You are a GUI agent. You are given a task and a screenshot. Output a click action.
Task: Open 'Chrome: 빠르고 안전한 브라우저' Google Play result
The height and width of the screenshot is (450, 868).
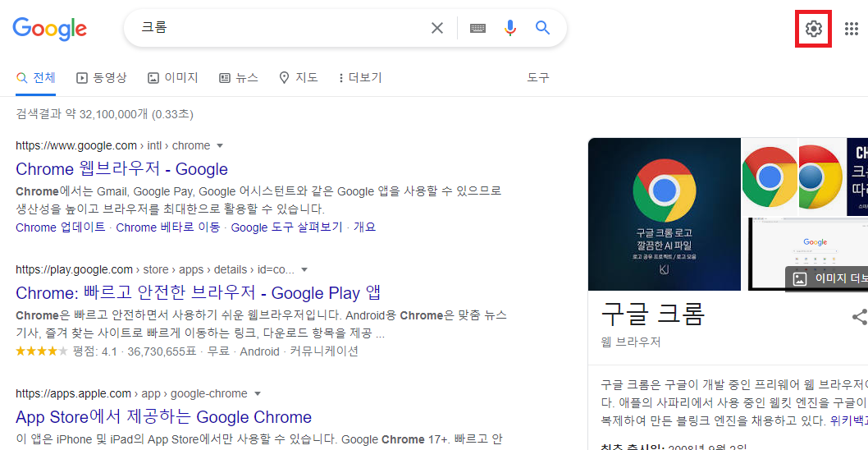[199, 292]
